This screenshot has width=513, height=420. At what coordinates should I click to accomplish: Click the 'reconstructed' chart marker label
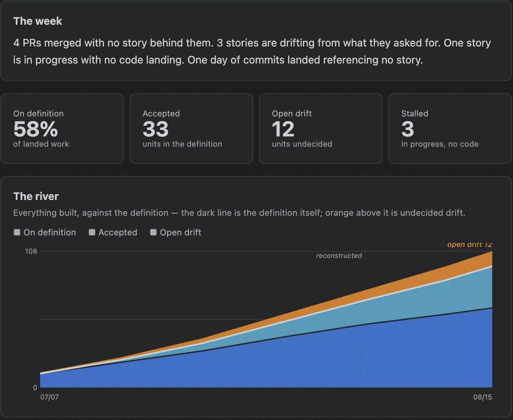[x=339, y=255]
